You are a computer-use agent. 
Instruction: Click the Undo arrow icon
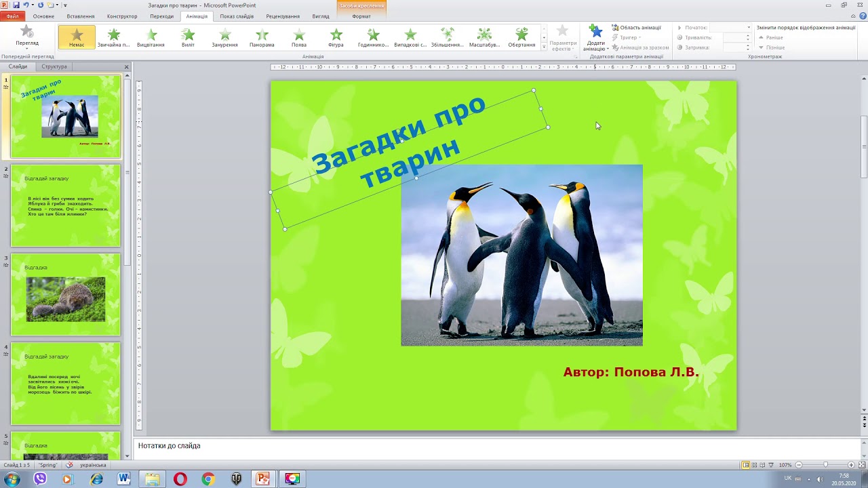(x=26, y=5)
